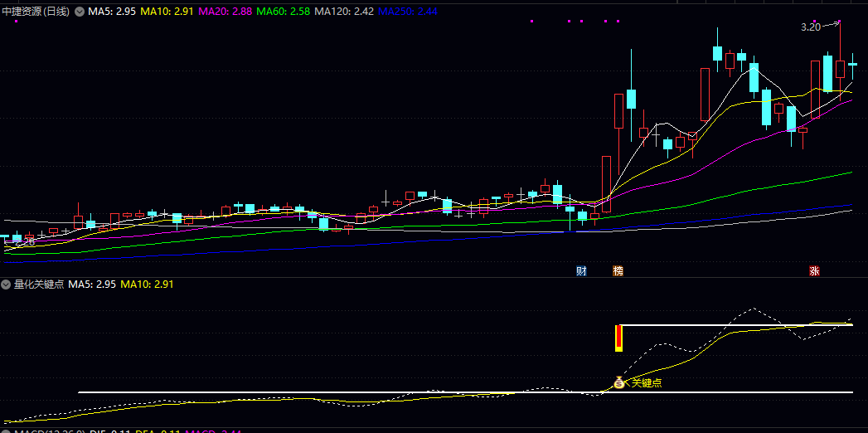The height and width of the screenshot is (433, 868).
Task: Click the 中捷资源(日线) chart title
Action: [36, 11]
